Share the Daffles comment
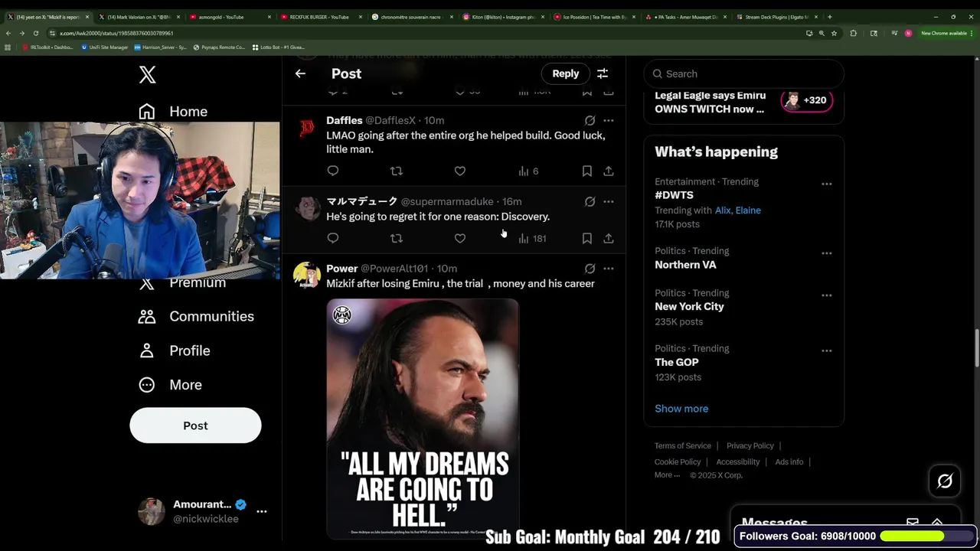The image size is (980, 551). [x=608, y=171]
